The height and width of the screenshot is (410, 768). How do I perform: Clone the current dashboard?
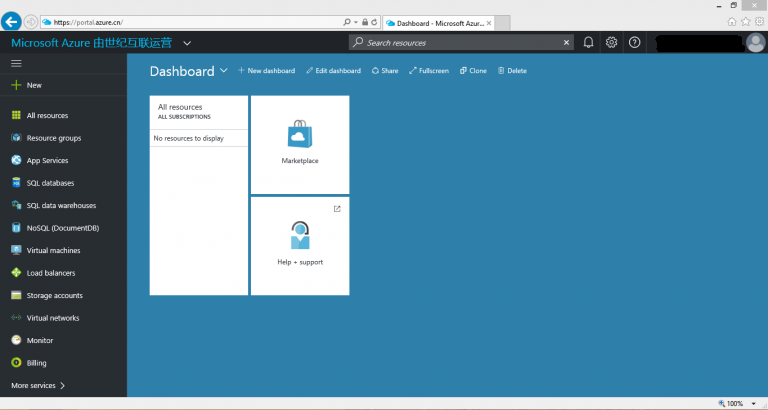473,71
